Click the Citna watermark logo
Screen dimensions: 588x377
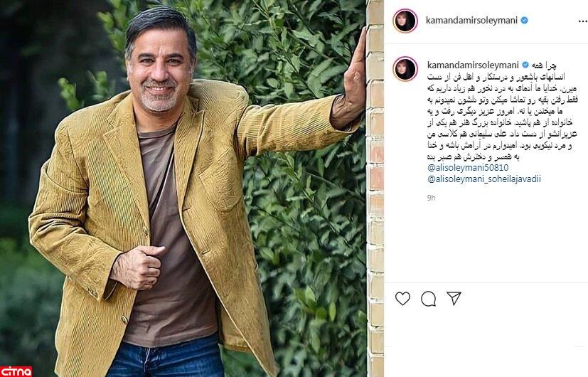pyautogui.click(x=16, y=371)
